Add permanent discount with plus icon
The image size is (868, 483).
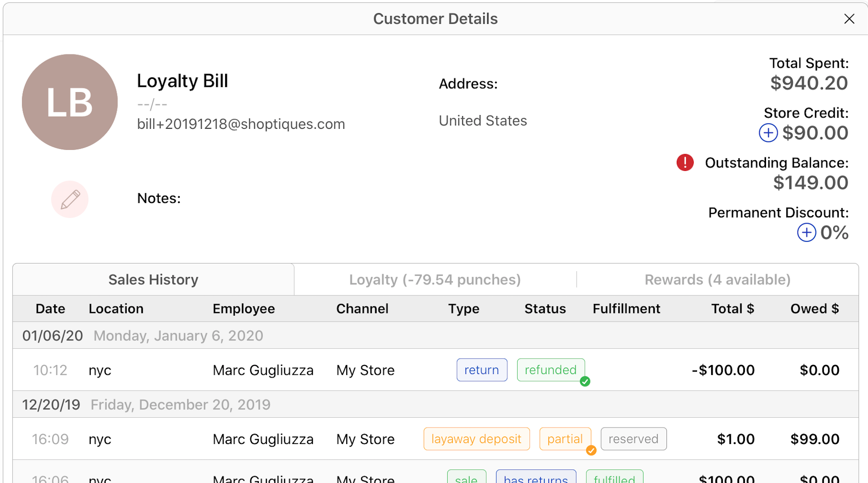tap(806, 233)
